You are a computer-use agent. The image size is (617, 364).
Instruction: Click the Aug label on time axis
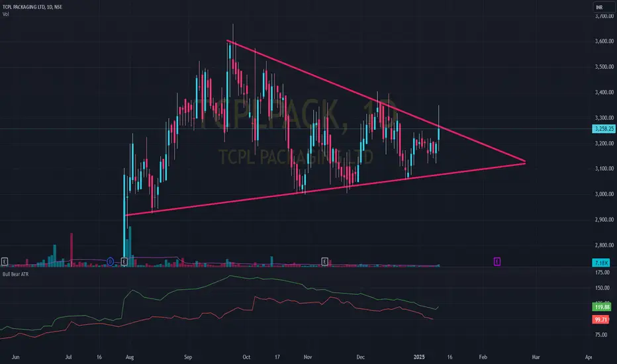[x=130, y=357]
